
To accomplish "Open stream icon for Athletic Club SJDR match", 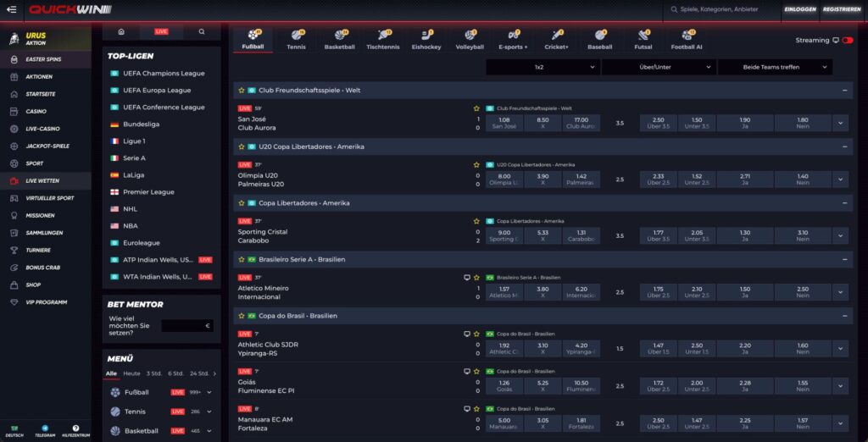I will coord(467,334).
